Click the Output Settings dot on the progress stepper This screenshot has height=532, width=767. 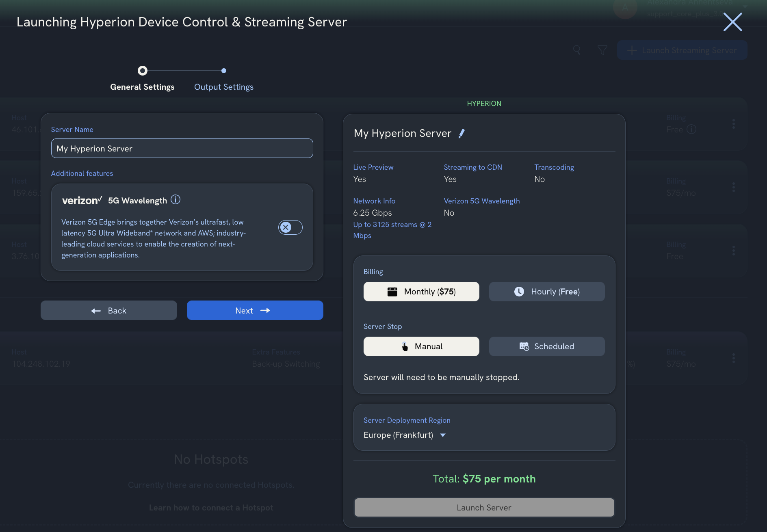point(224,71)
